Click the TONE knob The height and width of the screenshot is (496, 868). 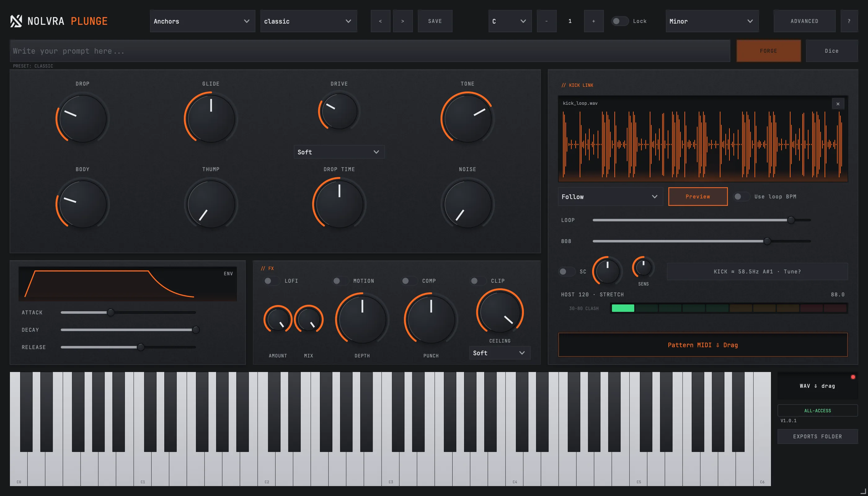467,118
